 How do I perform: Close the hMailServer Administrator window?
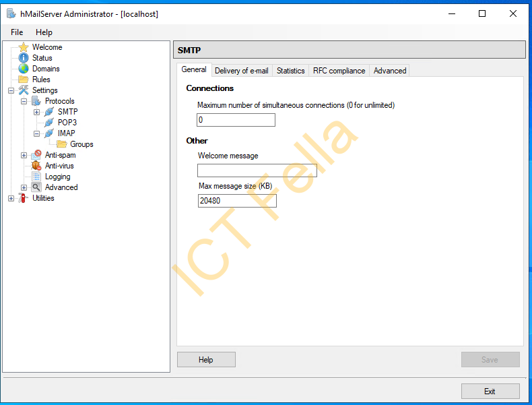pyautogui.click(x=513, y=13)
